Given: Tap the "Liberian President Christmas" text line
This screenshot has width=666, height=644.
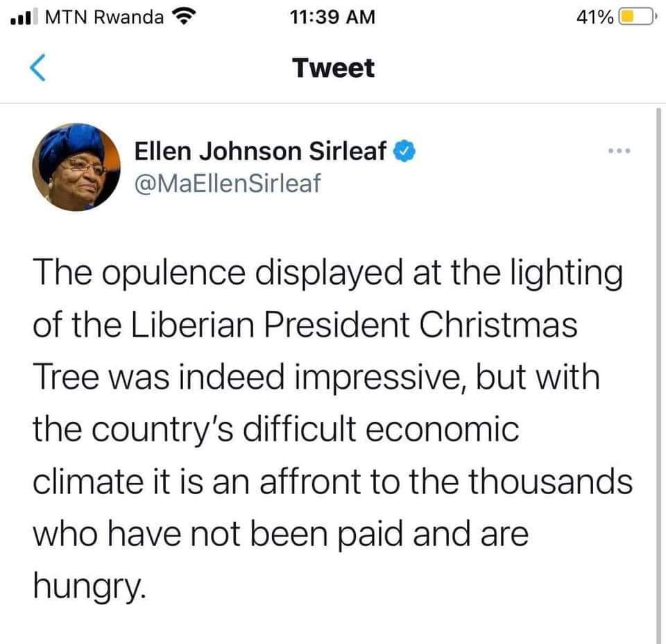Looking at the screenshot, I should click(305, 325).
